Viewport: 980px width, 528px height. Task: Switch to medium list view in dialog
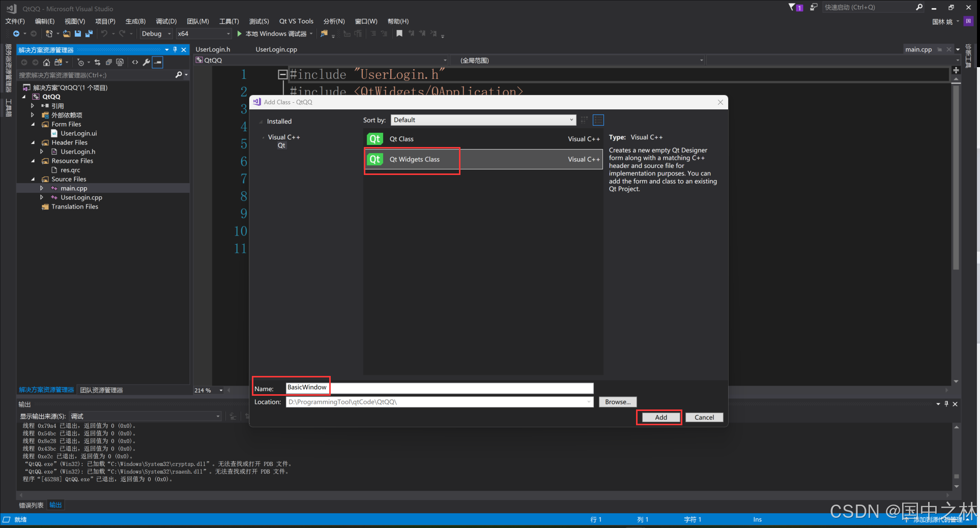coord(598,120)
